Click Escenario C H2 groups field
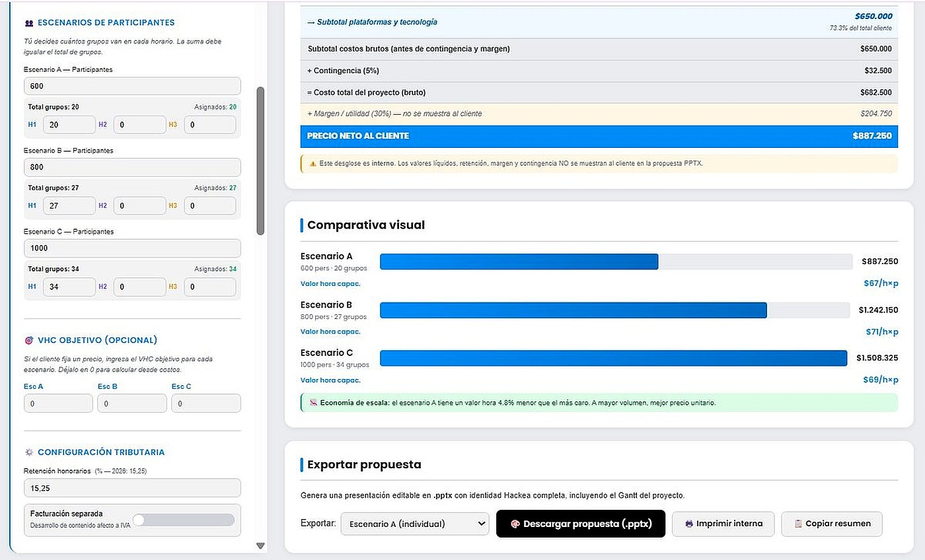Viewport: 925px width, 560px height. click(140, 287)
